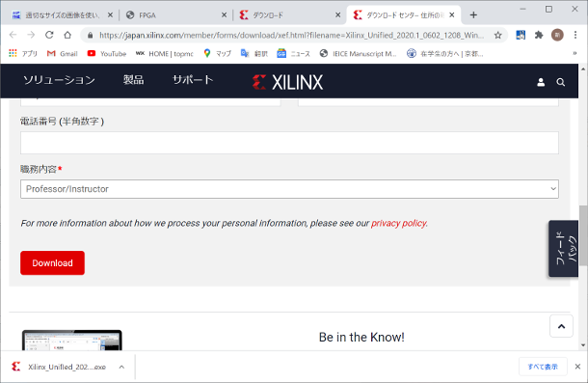Click the laptop thumbnail image

point(72,341)
